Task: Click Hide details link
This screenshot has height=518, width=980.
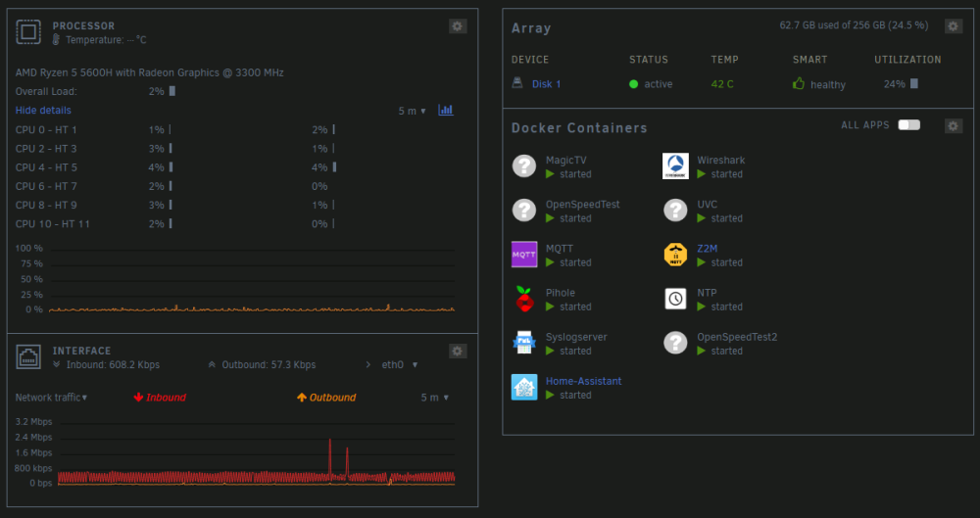Action: (x=43, y=110)
